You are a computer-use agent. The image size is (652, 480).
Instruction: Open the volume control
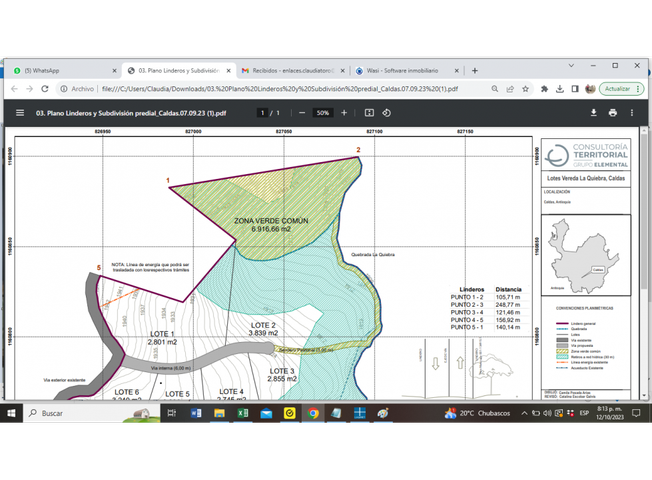point(547,413)
